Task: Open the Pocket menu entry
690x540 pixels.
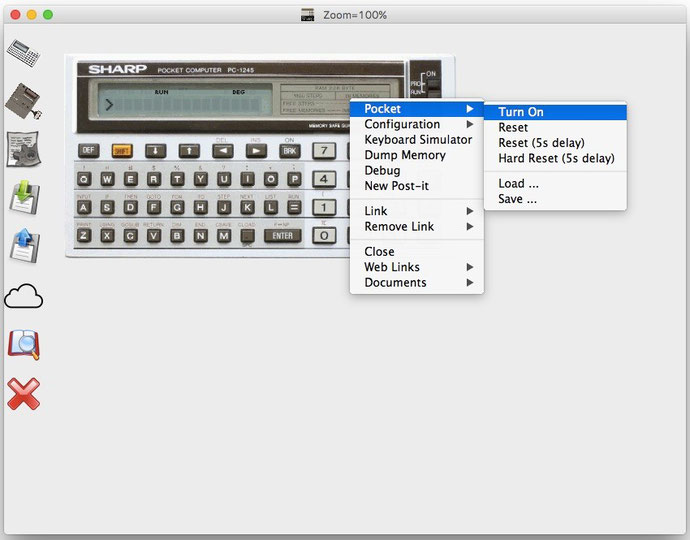Action: (x=417, y=109)
